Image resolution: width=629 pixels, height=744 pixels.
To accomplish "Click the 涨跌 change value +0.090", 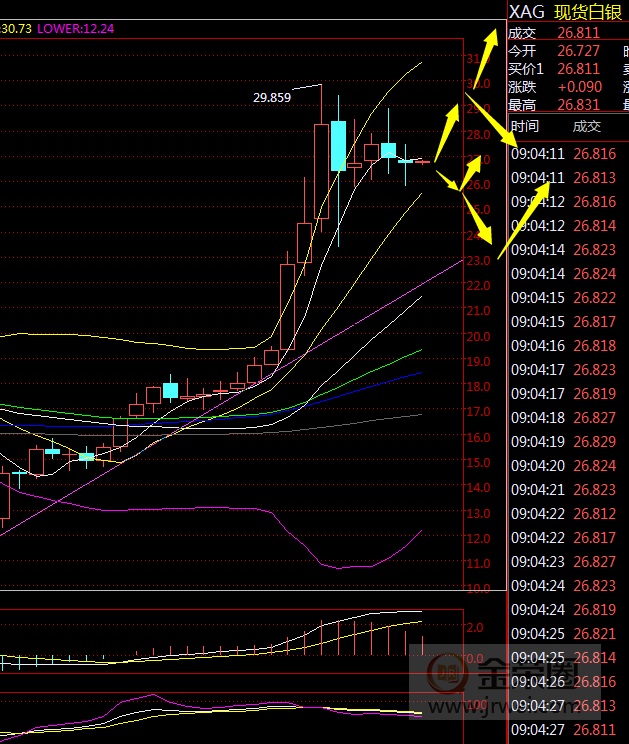I will point(580,87).
